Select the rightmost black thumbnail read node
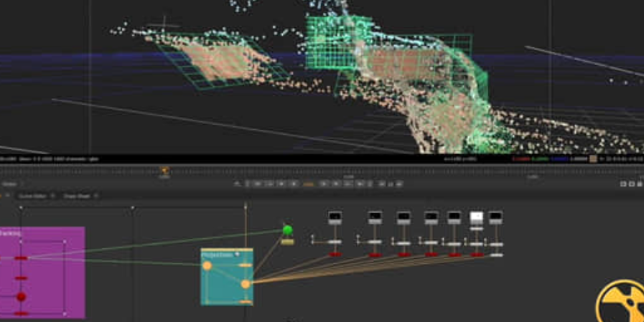The image size is (644, 322). tap(495, 217)
